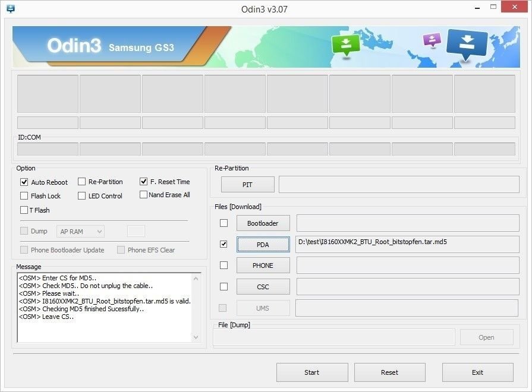Screen dimensions: 532x392
Task: Click the CSC file button
Action: [263, 286]
